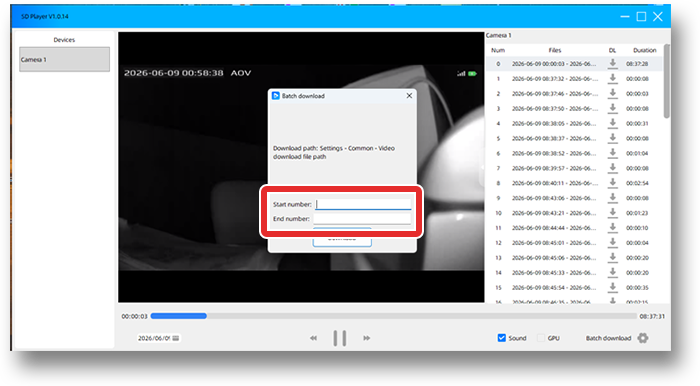This screenshot has width=700, height=386.
Task: Download file number 7 via its DL arrow
Action: click(612, 168)
